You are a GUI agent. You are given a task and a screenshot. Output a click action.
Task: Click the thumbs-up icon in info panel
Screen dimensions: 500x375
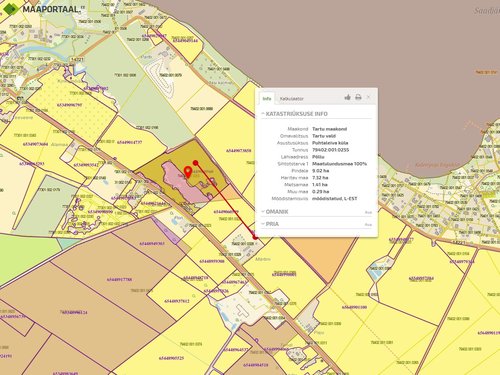[x=347, y=97]
